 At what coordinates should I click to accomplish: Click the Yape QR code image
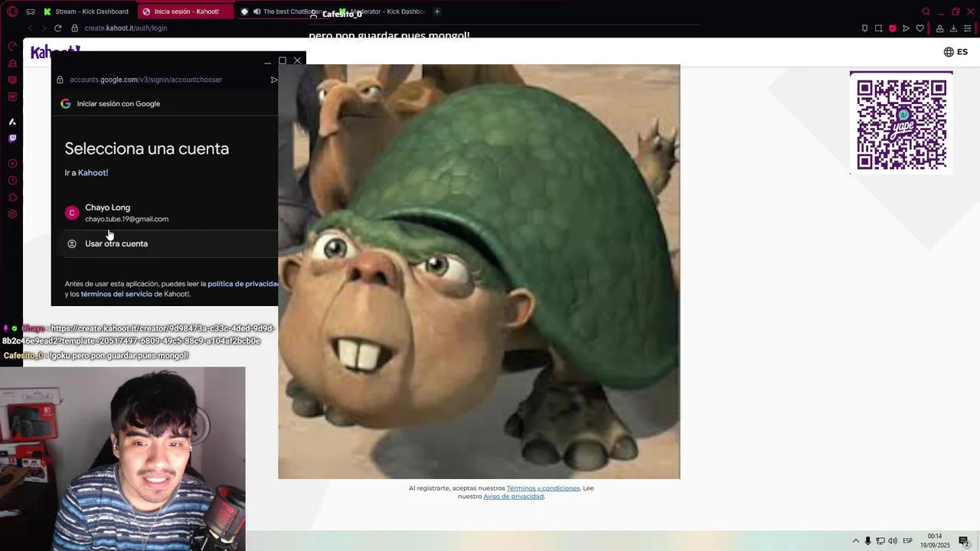coord(901,123)
